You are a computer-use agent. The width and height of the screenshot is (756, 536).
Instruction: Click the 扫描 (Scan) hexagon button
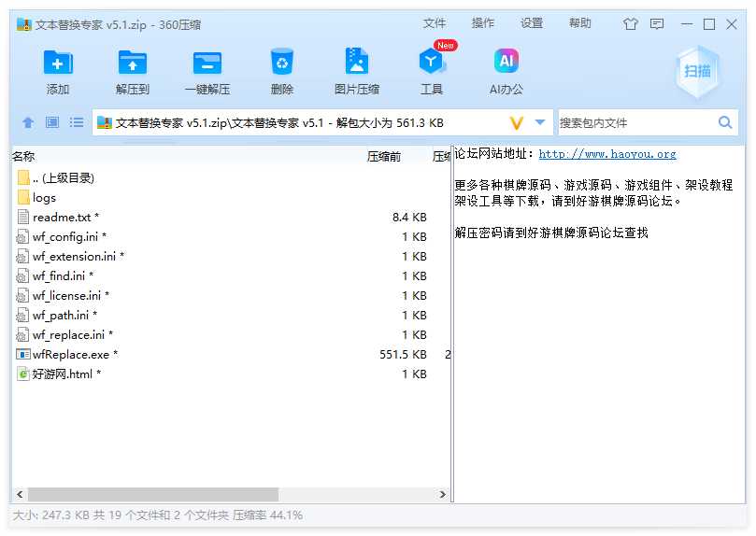tap(698, 72)
